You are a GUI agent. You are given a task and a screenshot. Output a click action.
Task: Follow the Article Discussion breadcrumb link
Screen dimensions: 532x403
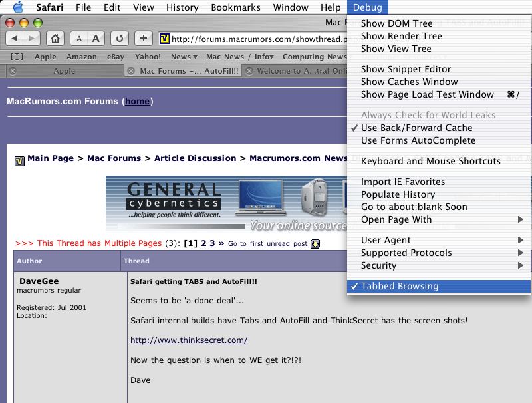[x=195, y=158]
